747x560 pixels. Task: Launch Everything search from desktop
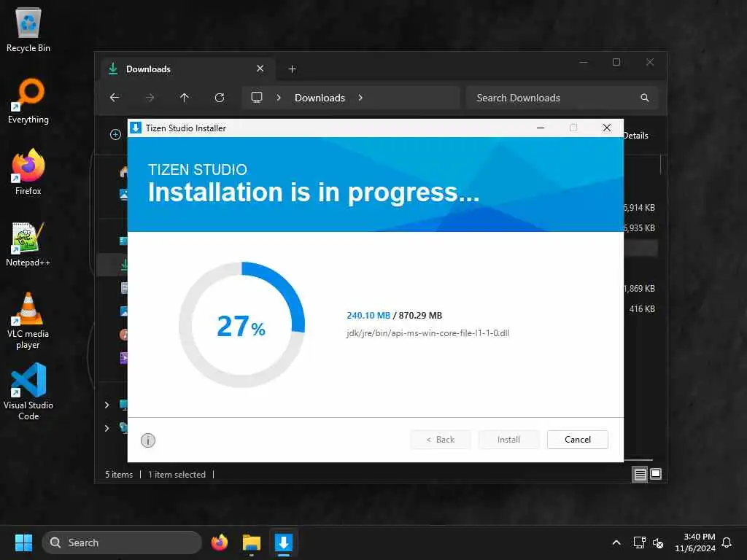[28, 101]
